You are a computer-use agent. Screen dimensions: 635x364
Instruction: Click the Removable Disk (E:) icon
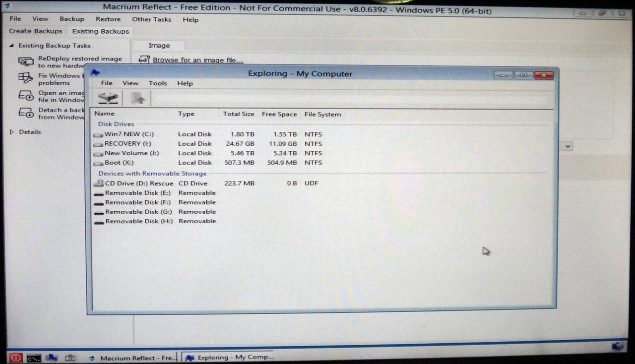pyautogui.click(x=98, y=193)
